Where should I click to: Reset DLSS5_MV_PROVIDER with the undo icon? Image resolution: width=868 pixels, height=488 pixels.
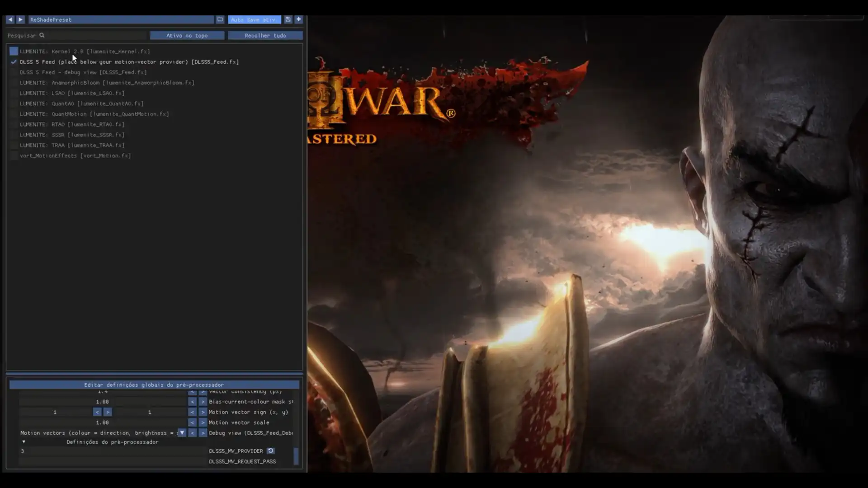[271, 451]
